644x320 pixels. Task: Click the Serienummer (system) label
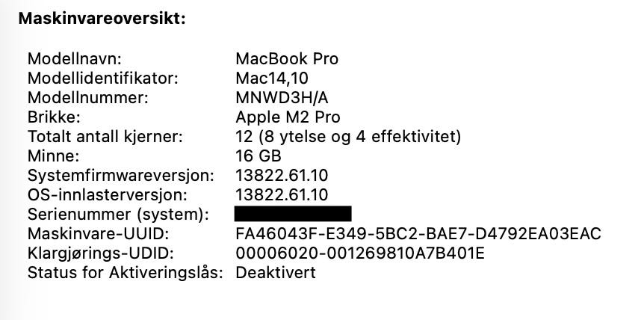coord(118,215)
